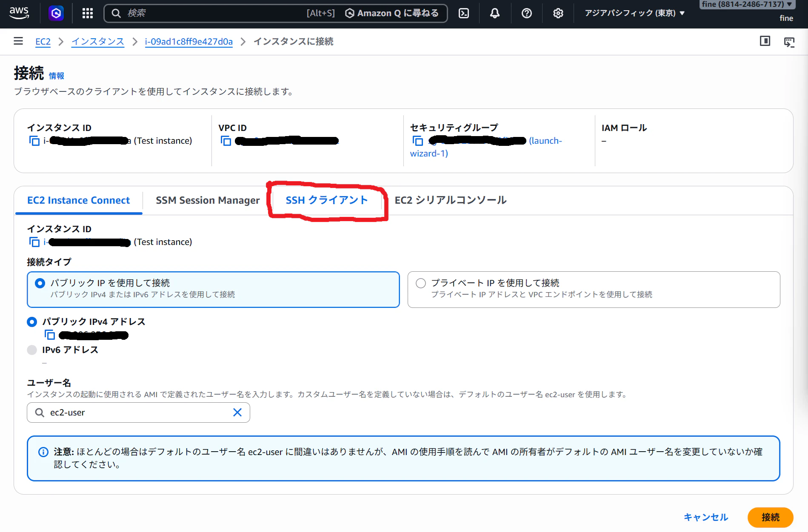
Task: Launch CloudShell terminal icon
Action: [464, 13]
